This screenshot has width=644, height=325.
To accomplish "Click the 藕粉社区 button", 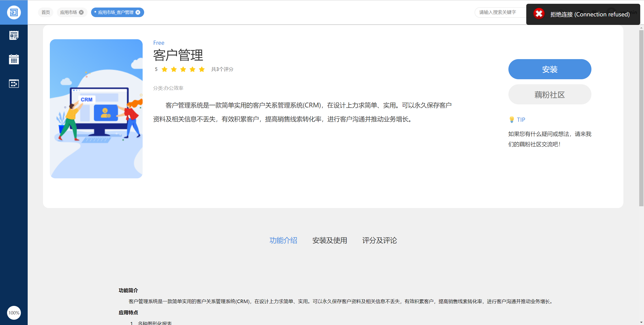I will pos(550,95).
